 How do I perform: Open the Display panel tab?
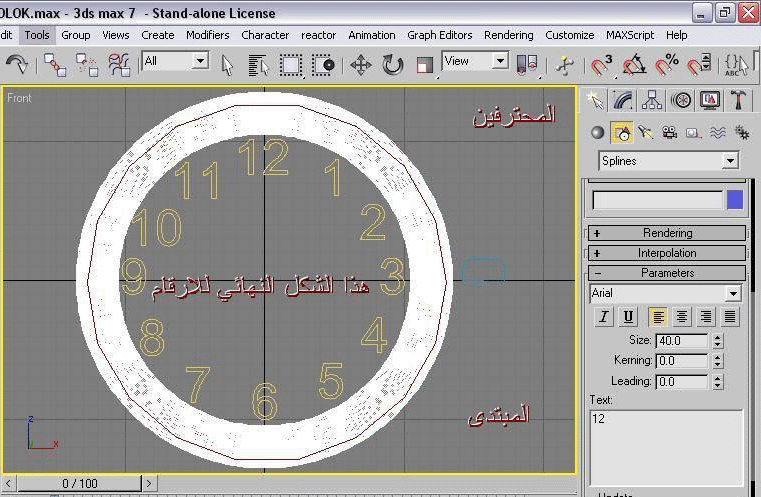pos(710,100)
